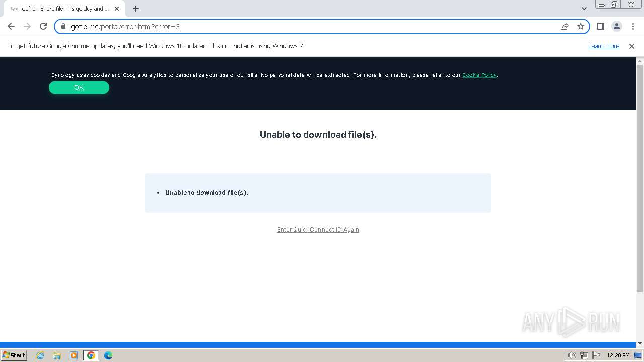The width and height of the screenshot is (644, 362).
Task: Select Chrome taskbar icon
Action: (91, 355)
